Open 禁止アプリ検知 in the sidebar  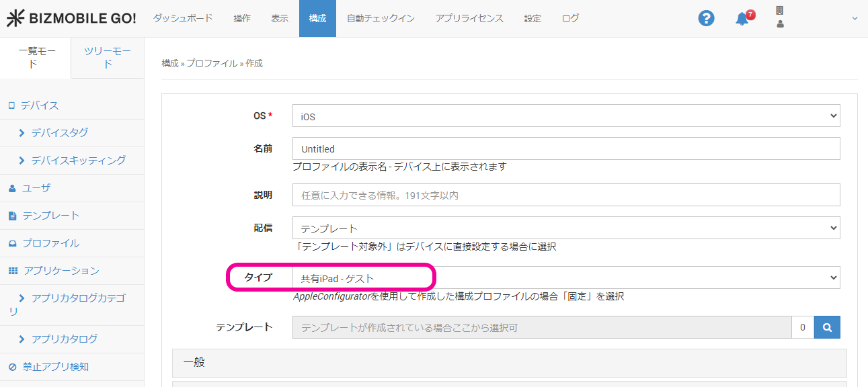point(55,367)
